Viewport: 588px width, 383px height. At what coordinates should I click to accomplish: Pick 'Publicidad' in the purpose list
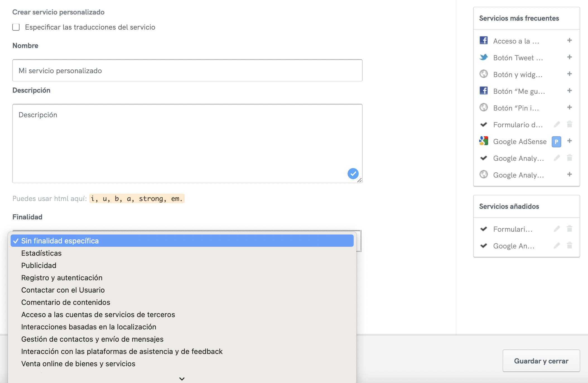(39, 265)
